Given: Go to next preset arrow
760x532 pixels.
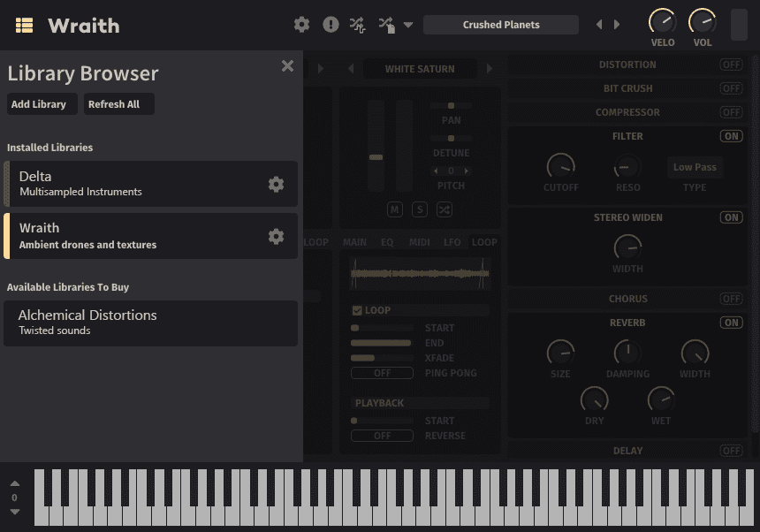Looking at the screenshot, I should tap(617, 24).
